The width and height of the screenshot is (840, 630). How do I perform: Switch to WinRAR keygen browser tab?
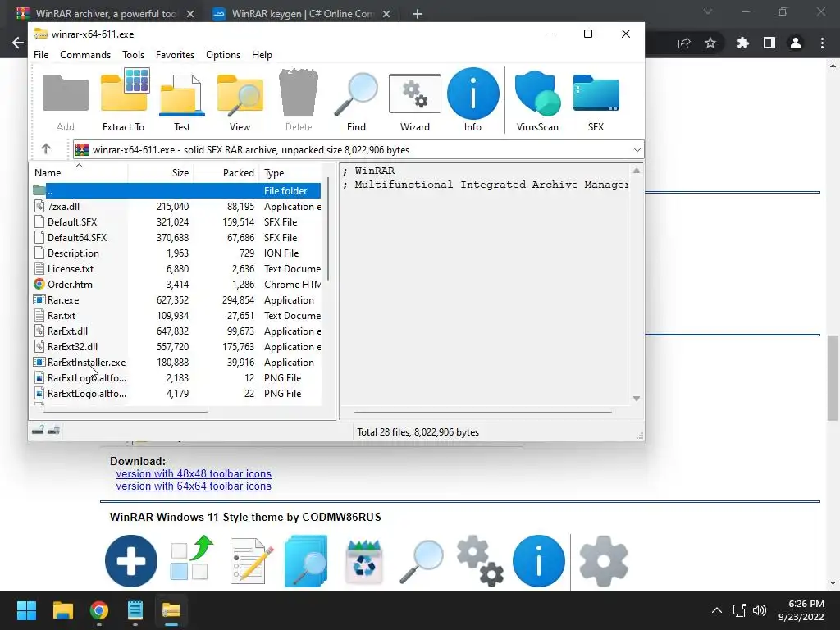[300, 13]
